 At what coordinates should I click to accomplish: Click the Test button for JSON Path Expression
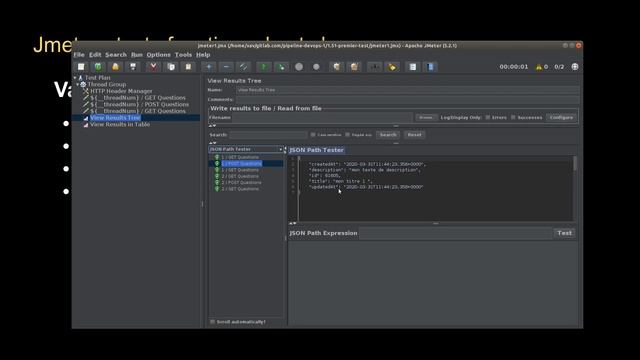coord(564,233)
